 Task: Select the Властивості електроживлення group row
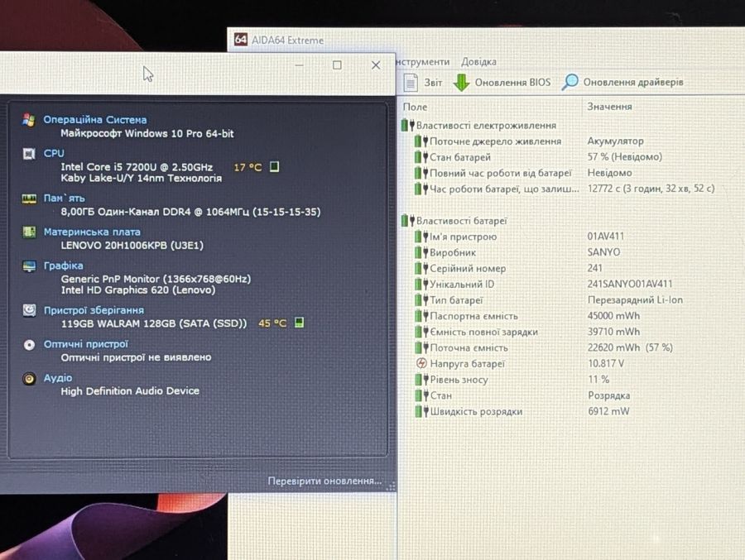coord(478,126)
